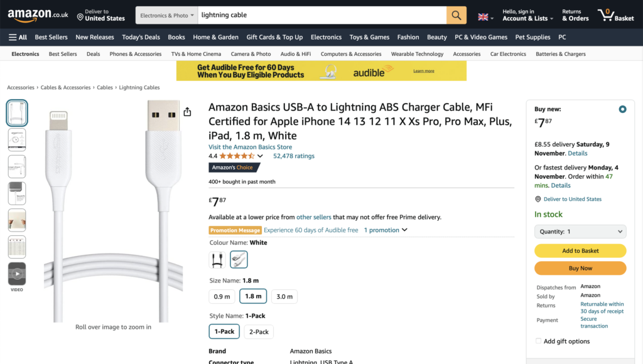643x364 pixels.
Task: Open the Quantity dropdown
Action: pyautogui.click(x=580, y=232)
